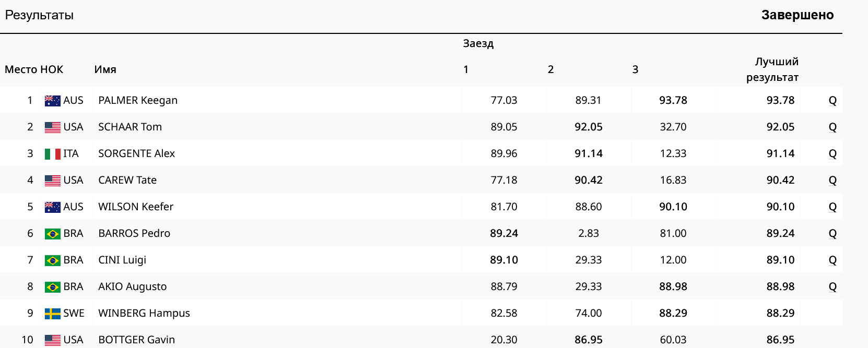Click the Q qualification mark for BARROS
Image resolution: width=868 pixels, height=348 pixels.
click(832, 234)
